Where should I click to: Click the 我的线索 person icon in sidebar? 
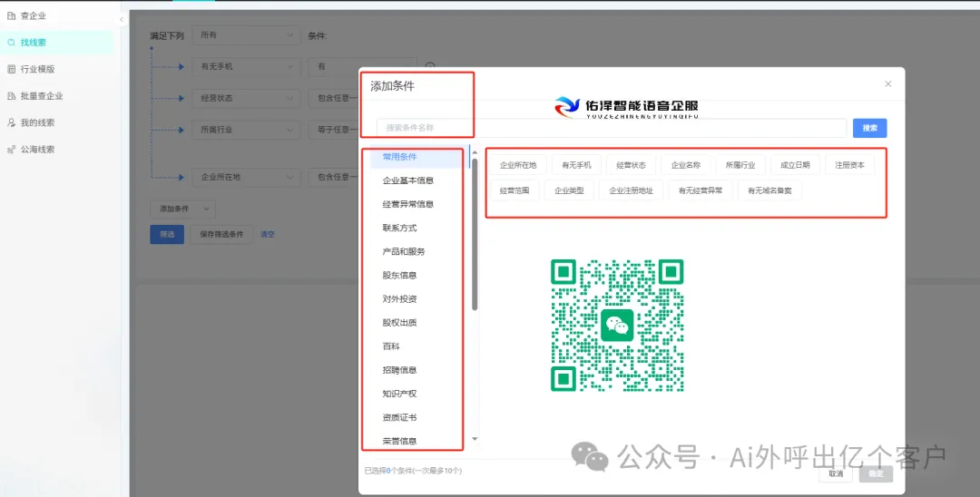[11, 123]
